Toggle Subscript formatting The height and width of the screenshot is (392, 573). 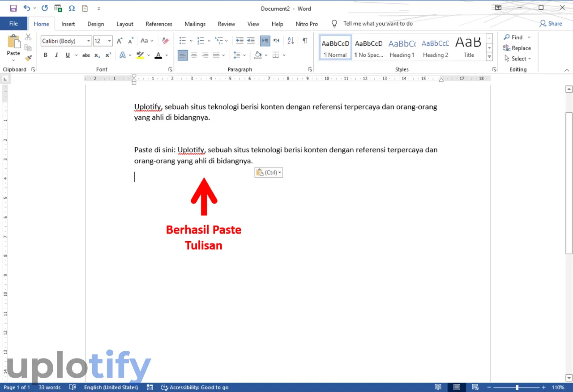point(97,55)
